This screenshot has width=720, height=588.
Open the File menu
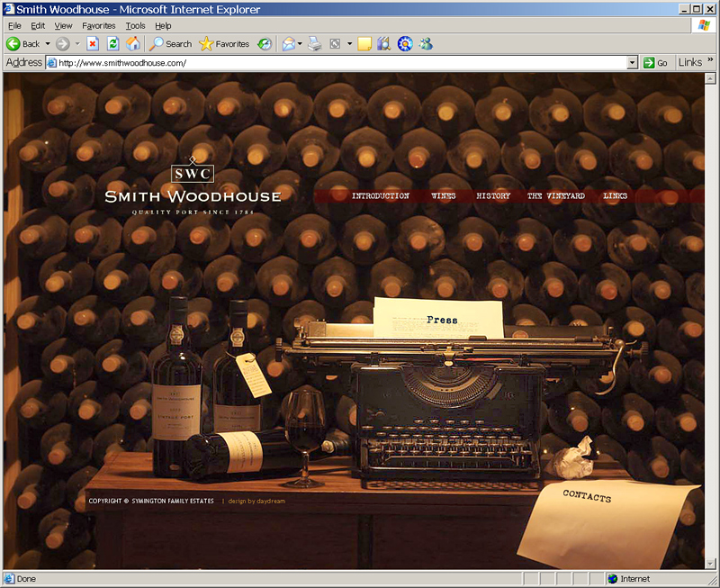[x=14, y=26]
